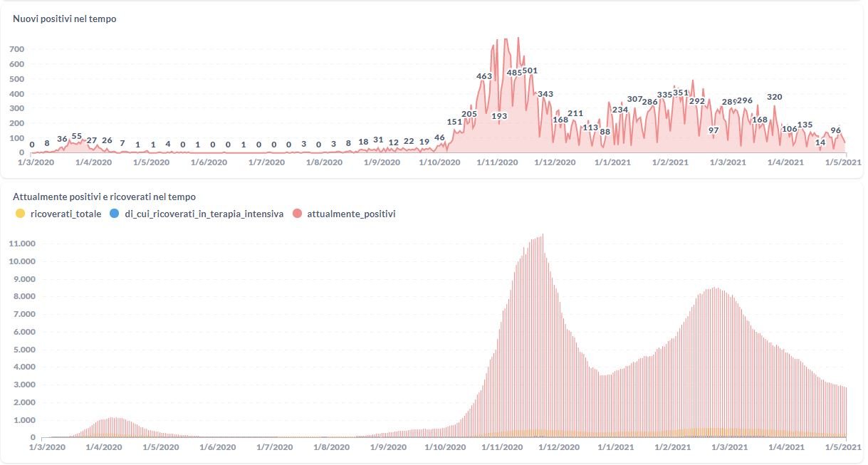Viewport: 868px width, 465px height.
Task: Open the Attualmente positivi e ricoverati chart title
Action: [104, 197]
